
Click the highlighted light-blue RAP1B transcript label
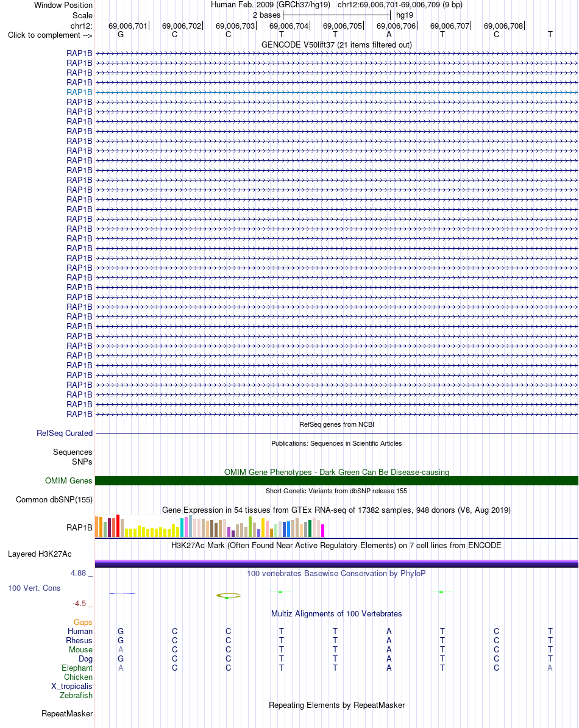pos(79,93)
